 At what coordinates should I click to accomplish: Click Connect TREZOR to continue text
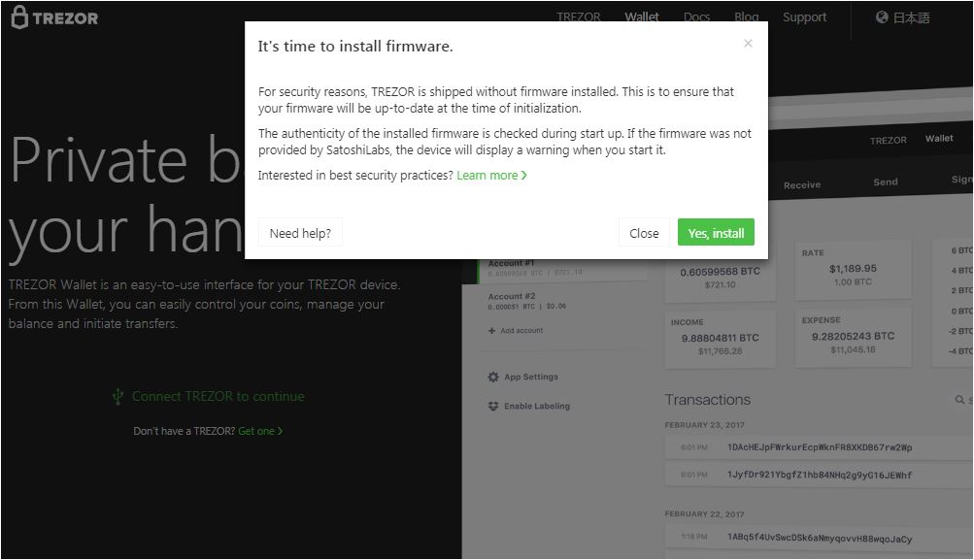218,396
